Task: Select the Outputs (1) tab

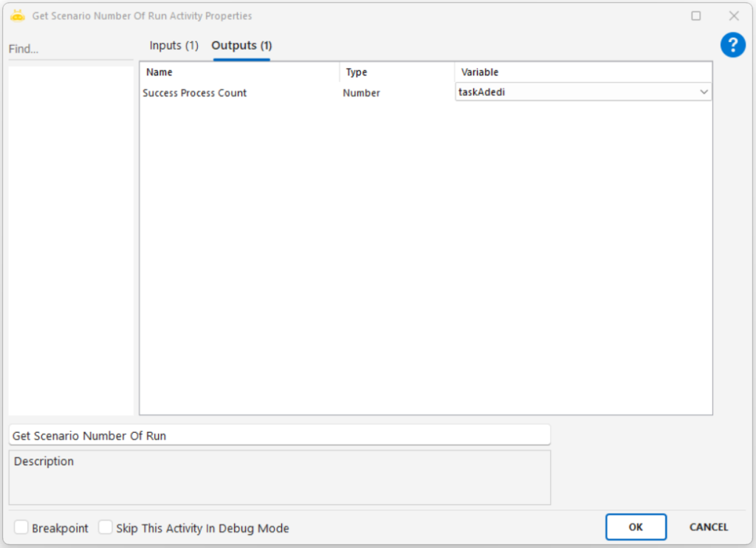Action: (241, 46)
